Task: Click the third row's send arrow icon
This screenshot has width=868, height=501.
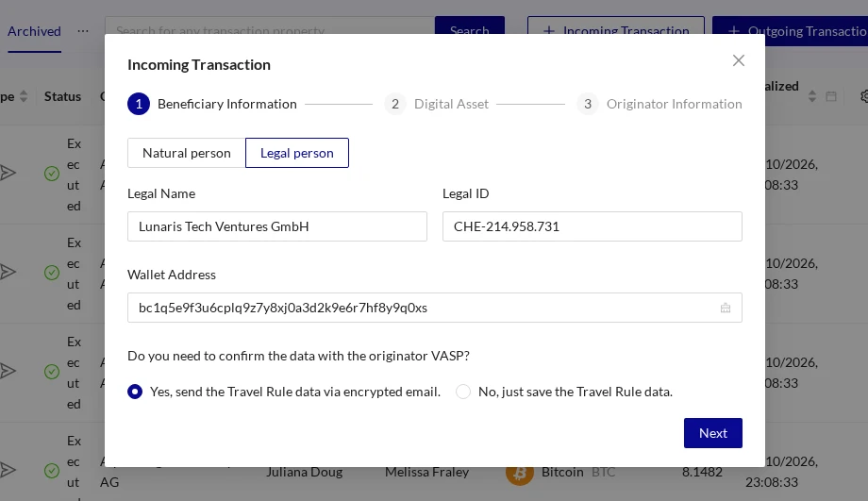Action: click(x=8, y=371)
